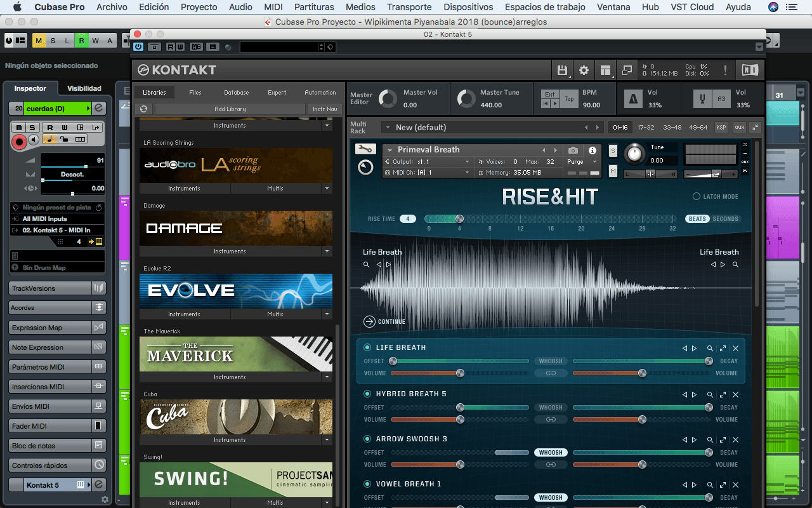Click Master Vol knob
The height and width of the screenshot is (508, 812).
[x=388, y=98]
